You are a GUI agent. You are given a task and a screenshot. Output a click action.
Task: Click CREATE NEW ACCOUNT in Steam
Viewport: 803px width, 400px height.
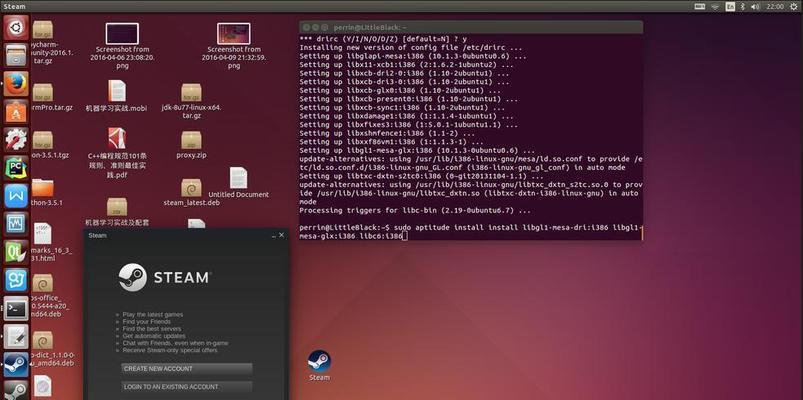click(x=186, y=368)
